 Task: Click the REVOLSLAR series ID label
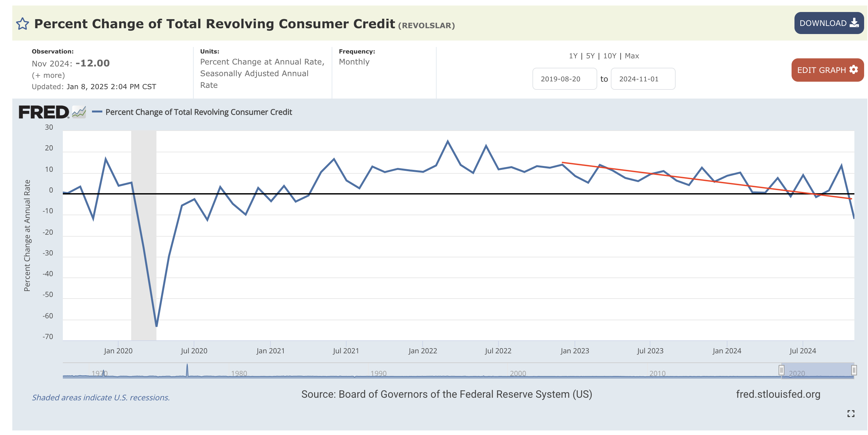[x=427, y=26]
